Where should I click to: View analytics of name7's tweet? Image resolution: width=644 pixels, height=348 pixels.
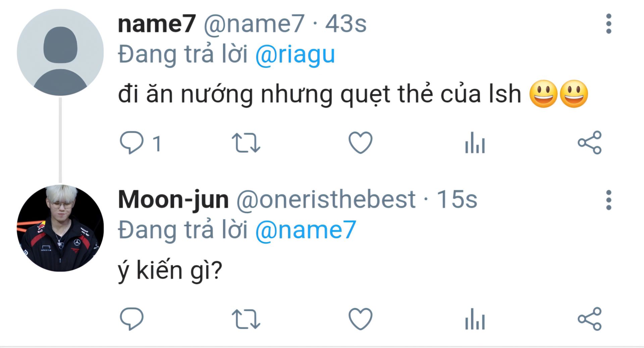pyautogui.click(x=475, y=143)
